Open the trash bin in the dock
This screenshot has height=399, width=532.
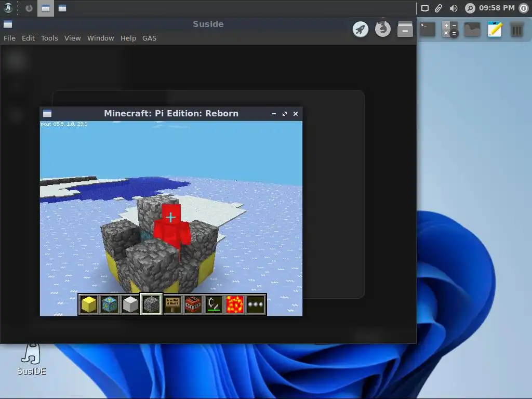pyautogui.click(x=517, y=30)
